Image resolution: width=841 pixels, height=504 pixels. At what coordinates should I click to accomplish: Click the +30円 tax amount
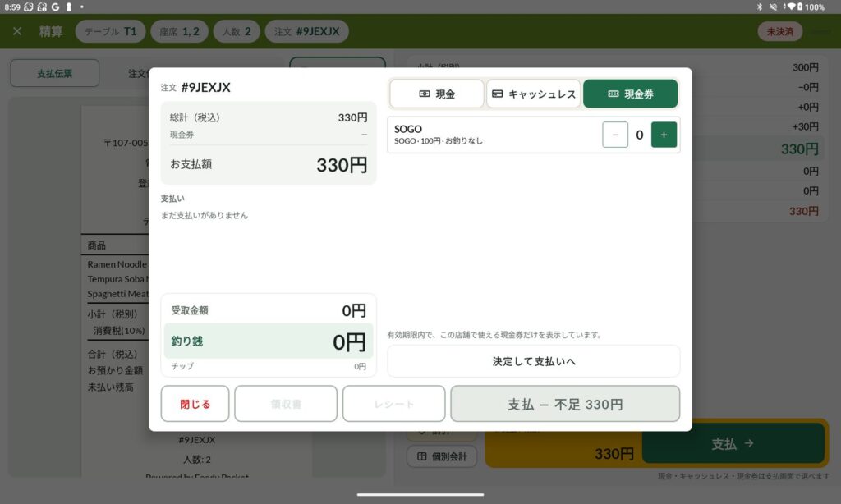[805, 126]
